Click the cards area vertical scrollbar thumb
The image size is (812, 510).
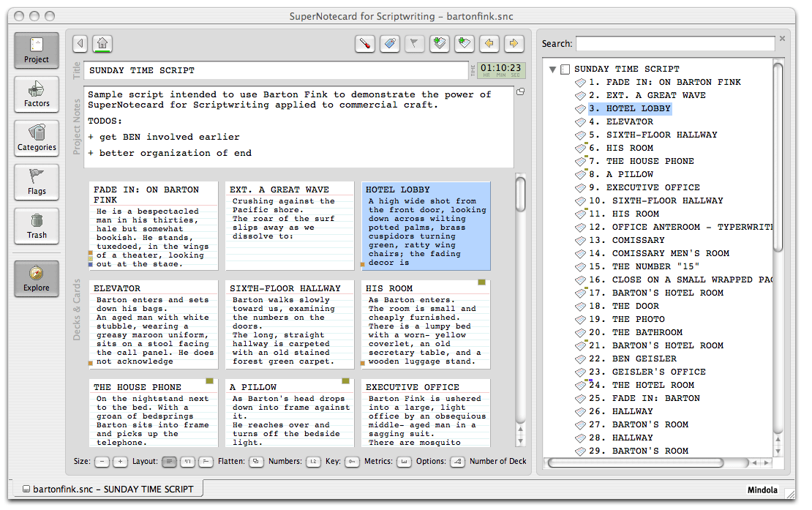point(520,194)
